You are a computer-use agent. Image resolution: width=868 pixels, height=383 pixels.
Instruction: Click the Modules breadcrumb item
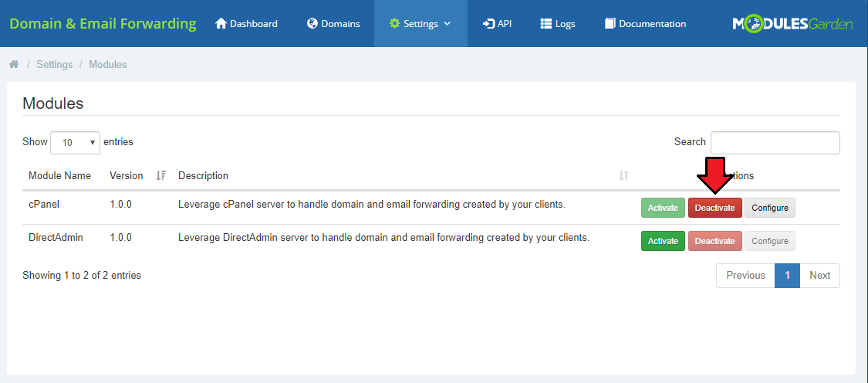pos(107,64)
